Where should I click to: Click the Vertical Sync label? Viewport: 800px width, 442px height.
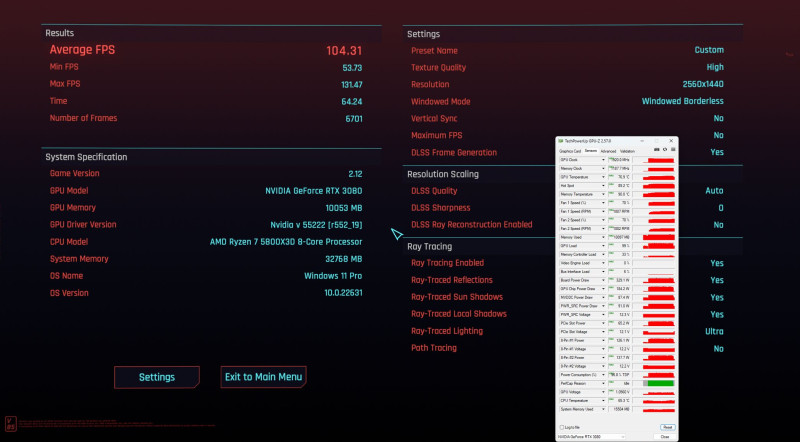point(434,118)
